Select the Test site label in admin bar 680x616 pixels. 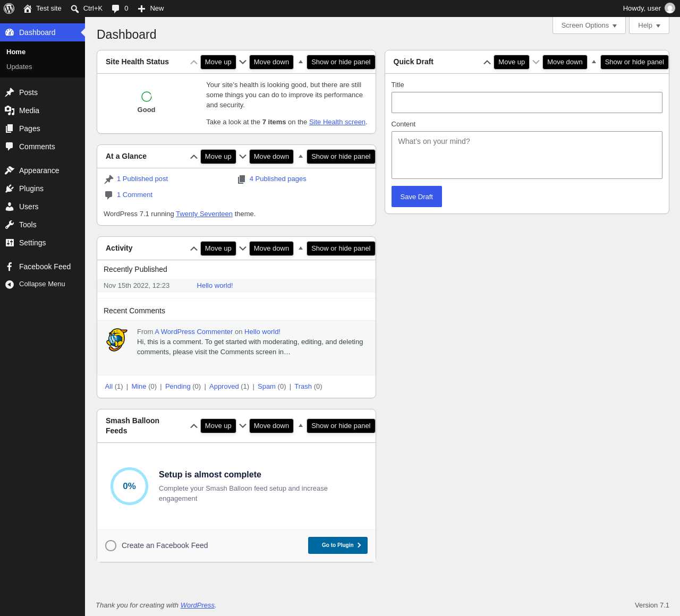[49, 8]
